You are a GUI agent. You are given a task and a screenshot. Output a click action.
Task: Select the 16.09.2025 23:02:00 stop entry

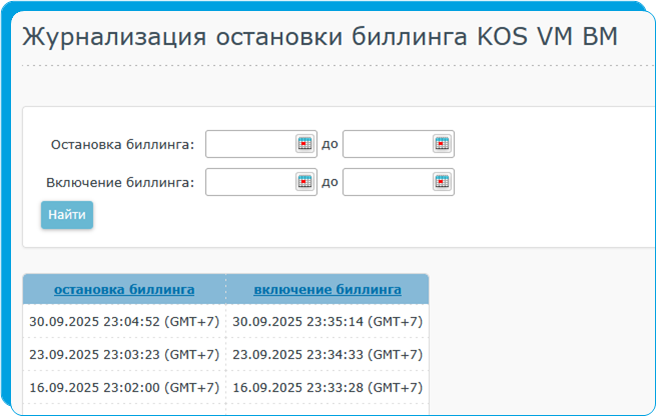tap(124, 388)
